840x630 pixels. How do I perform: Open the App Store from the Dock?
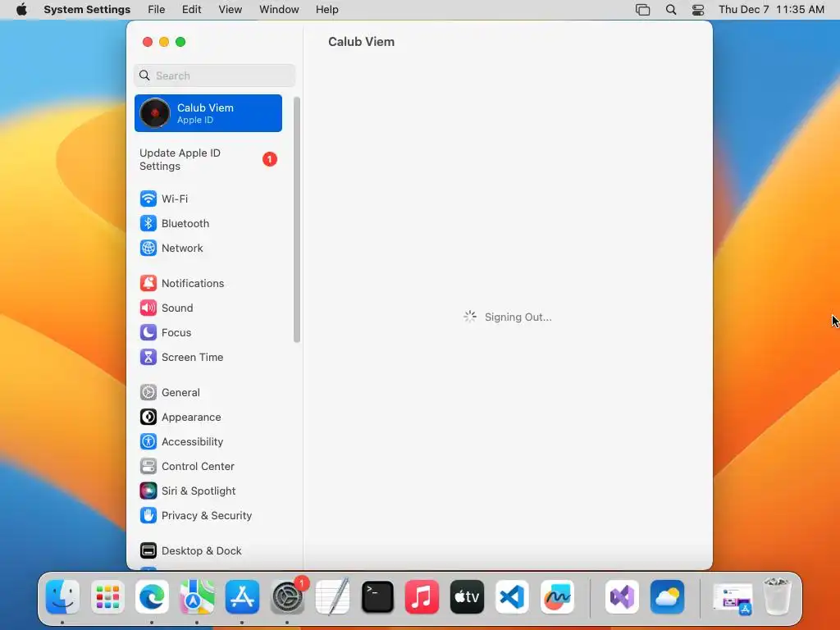(242, 597)
